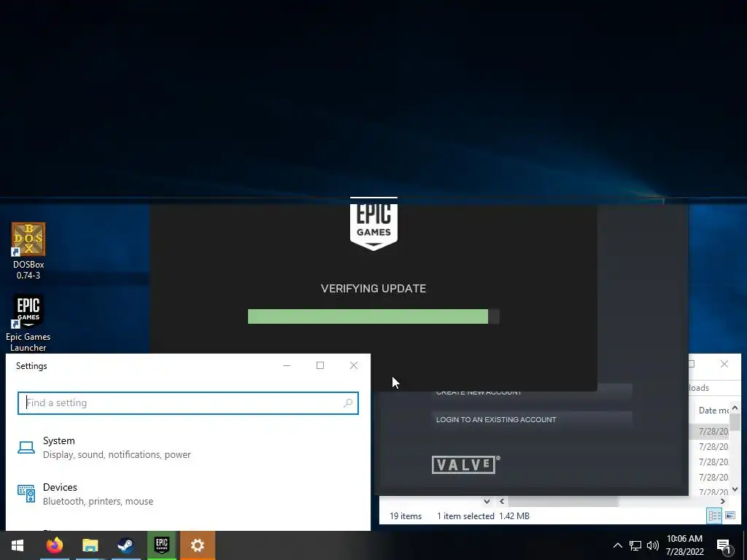Viewport: 747px width, 560px height.
Task: Open the taskbar clock and calendar
Action: 684,545
